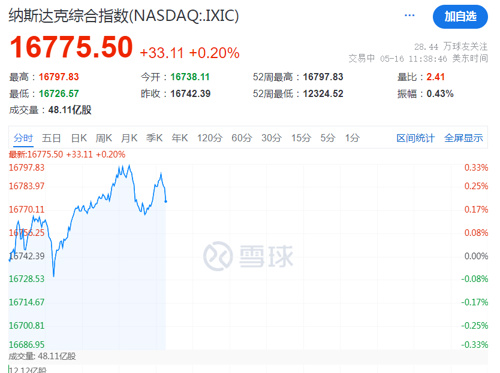Open the 月K monthly chart tab
This screenshot has height=373, width=500.
pyautogui.click(x=129, y=138)
